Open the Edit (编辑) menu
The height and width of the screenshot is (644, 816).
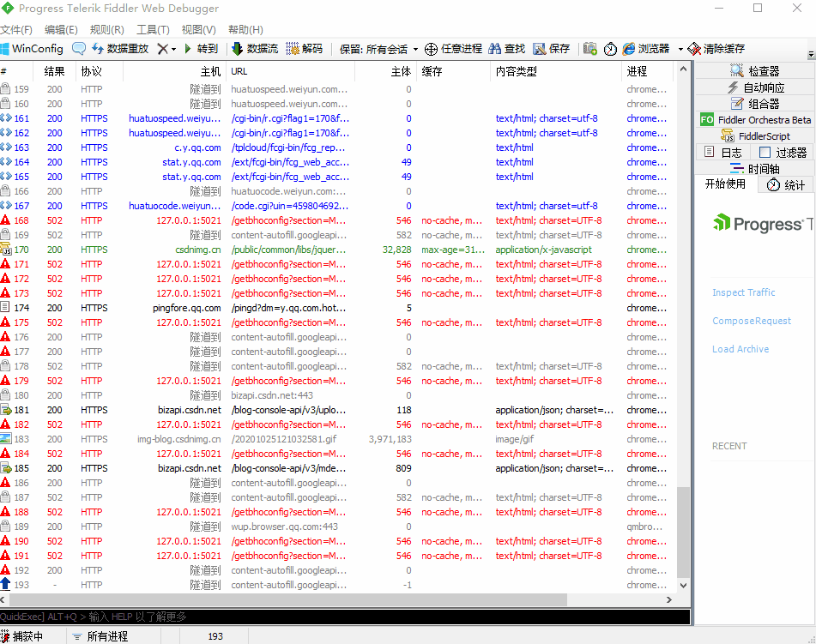click(61, 30)
